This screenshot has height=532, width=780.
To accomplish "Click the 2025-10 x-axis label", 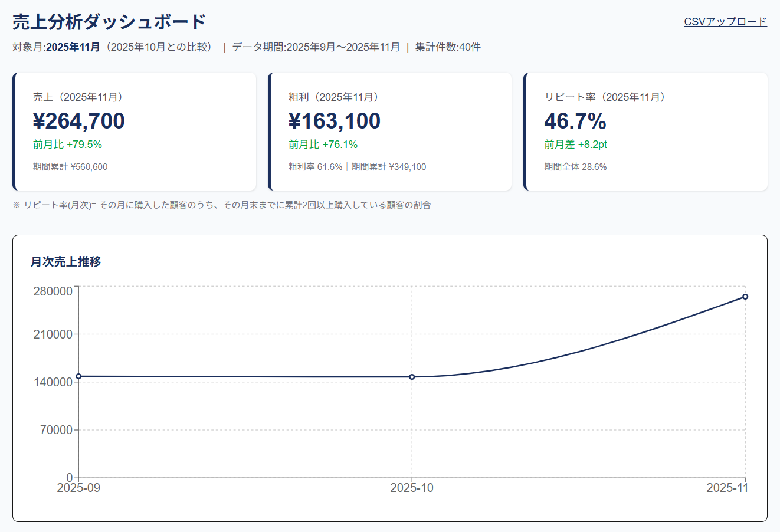I will (x=412, y=488).
